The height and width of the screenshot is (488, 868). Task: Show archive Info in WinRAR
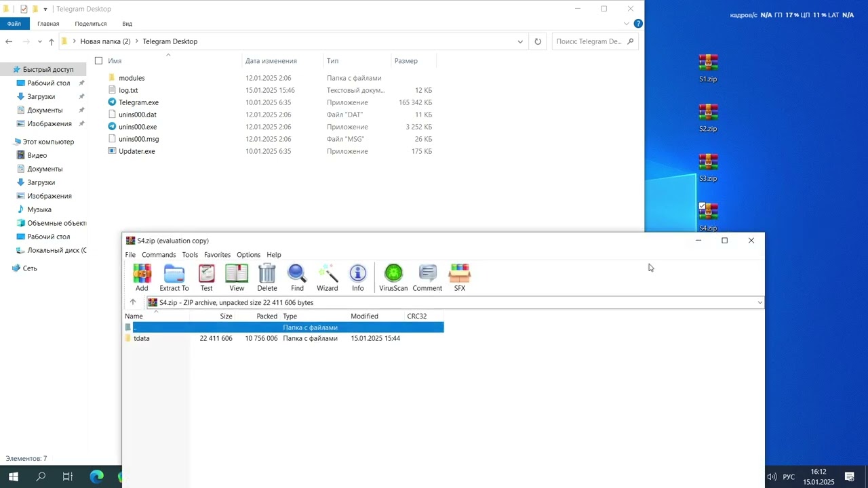point(358,278)
